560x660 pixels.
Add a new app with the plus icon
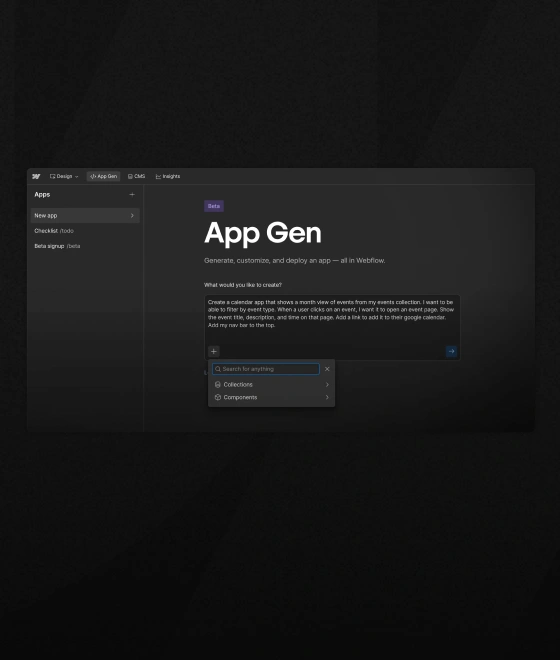point(132,194)
